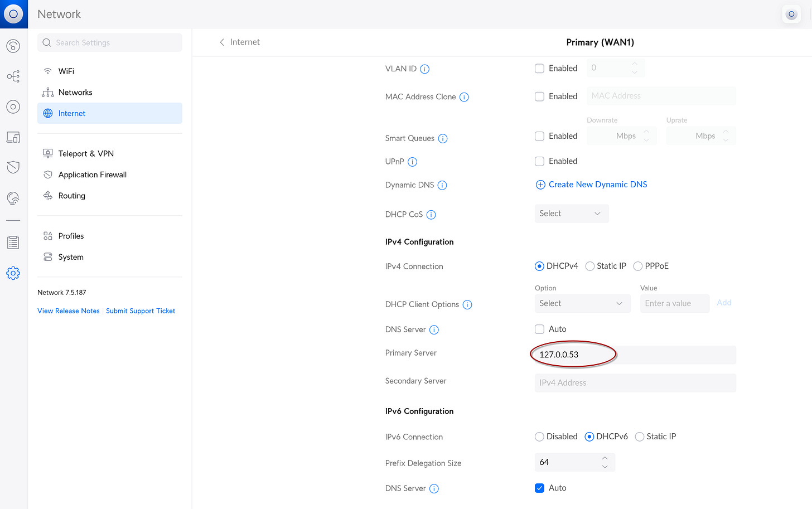Focus the Search Settings field
The width and height of the screenshot is (812, 509).
[x=110, y=42]
